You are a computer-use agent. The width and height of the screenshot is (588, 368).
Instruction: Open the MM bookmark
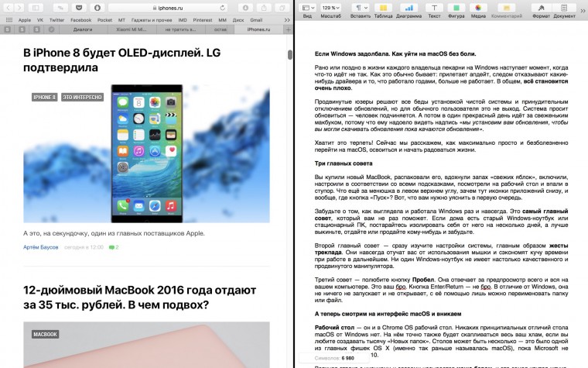pyautogui.click(x=222, y=20)
